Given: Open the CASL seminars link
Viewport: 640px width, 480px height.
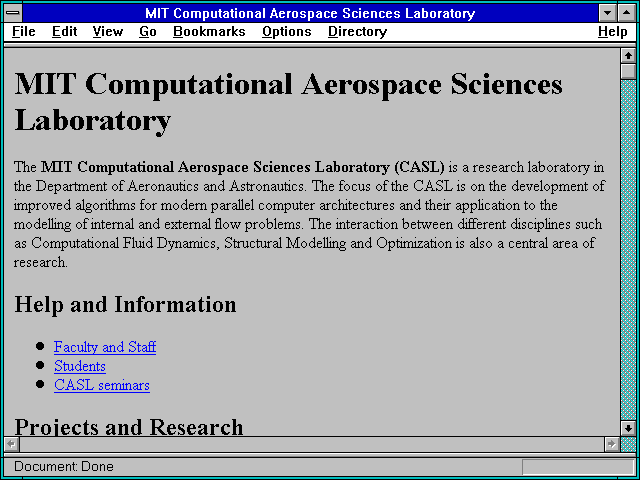Looking at the screenshot, I should coord(102,385).
